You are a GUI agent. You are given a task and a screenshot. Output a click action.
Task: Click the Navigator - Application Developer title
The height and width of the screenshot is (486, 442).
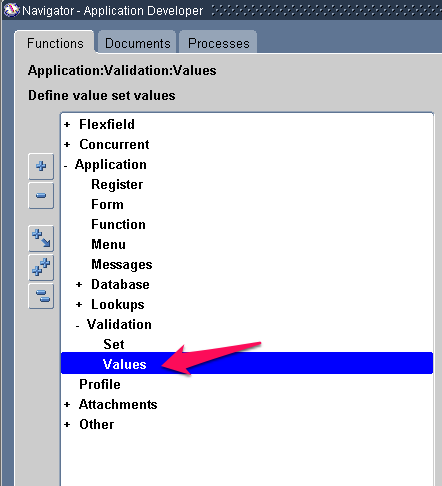(x=113, y=11)
